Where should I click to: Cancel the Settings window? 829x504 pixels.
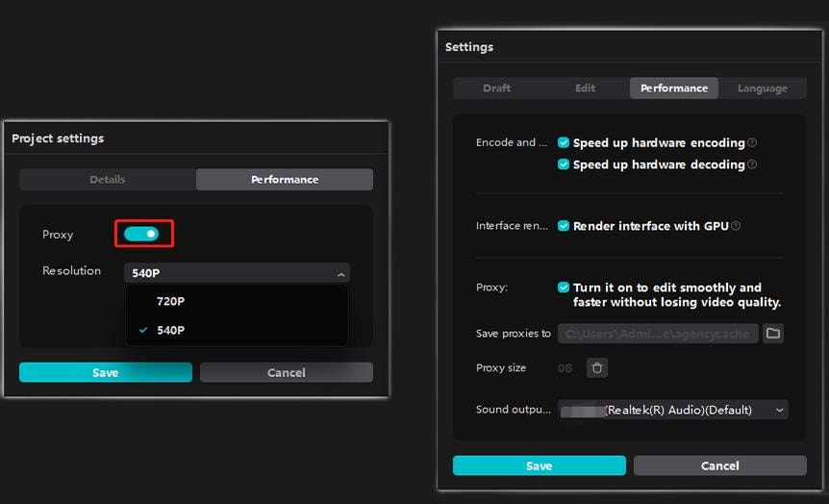[x=720, y=466]
